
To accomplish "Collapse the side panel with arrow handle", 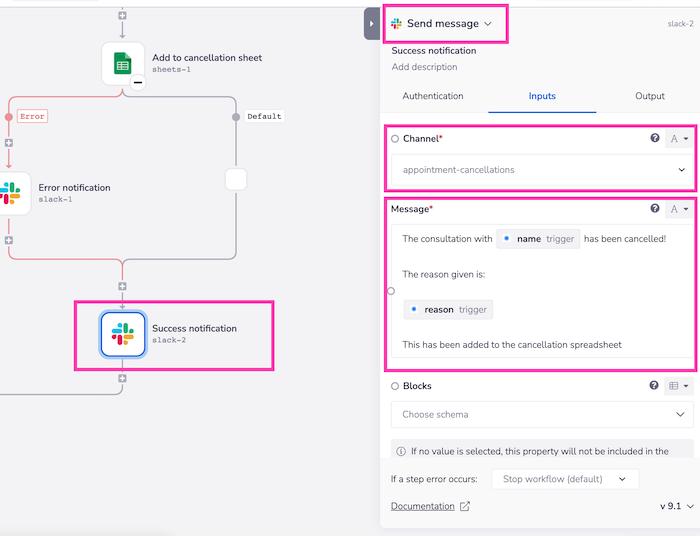I will [x=371, y=24].
